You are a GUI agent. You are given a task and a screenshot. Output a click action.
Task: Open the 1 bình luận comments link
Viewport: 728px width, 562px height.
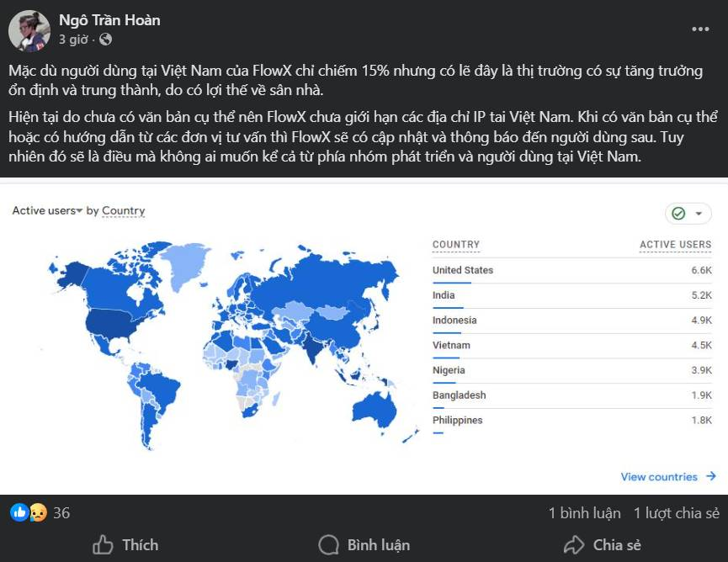[x=585, y=513]
